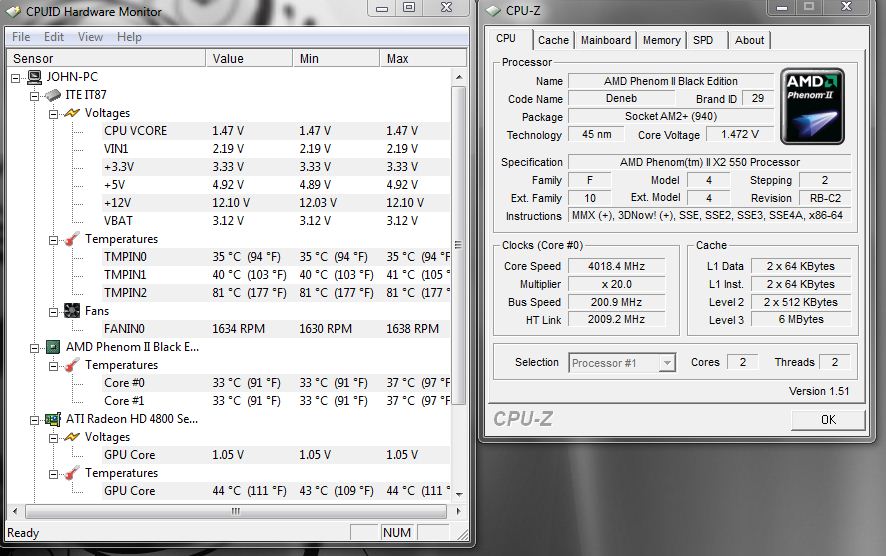Select the GPU Core 44 °C row
The width and height of the screenshot is (886, 556).
(275, 491)
